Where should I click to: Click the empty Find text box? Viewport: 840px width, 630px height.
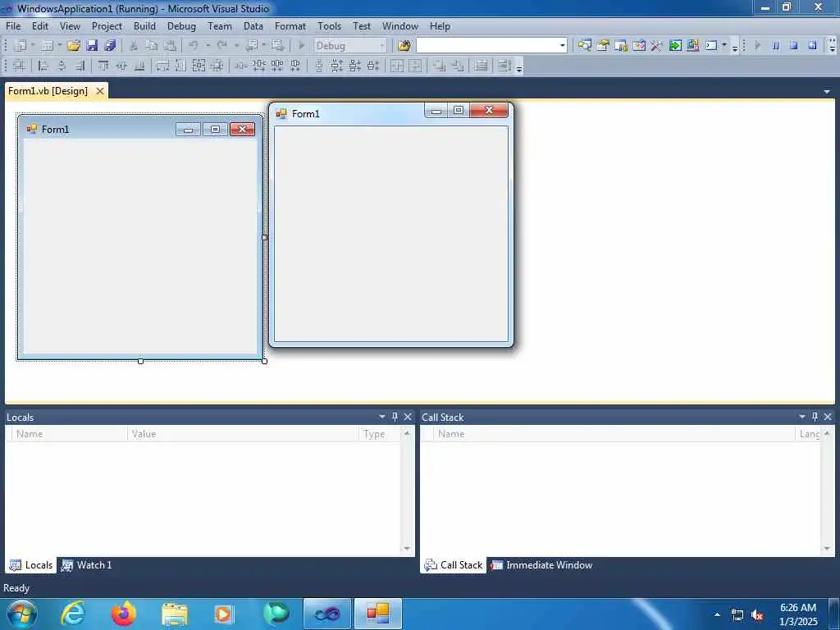tap(487, 46)
